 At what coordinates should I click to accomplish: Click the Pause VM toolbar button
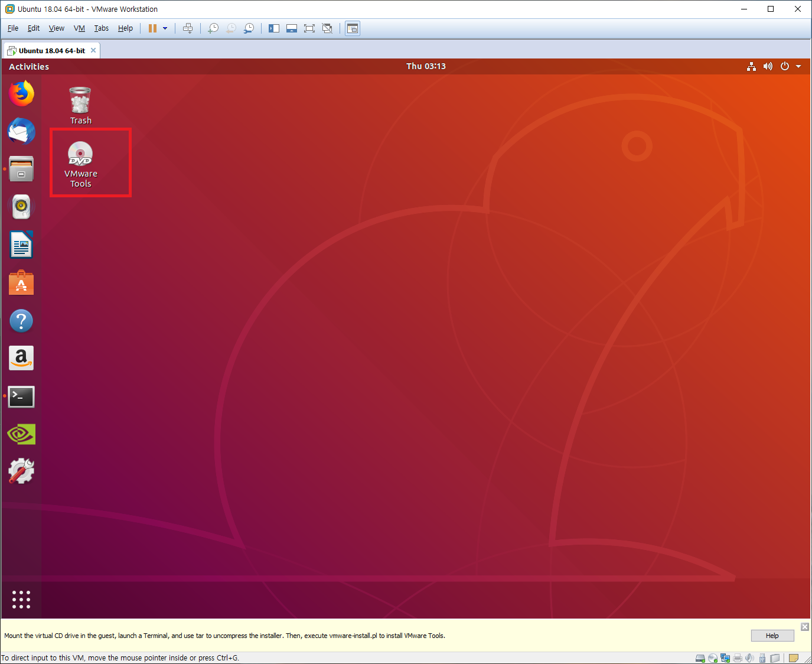[x=152, y=28]
